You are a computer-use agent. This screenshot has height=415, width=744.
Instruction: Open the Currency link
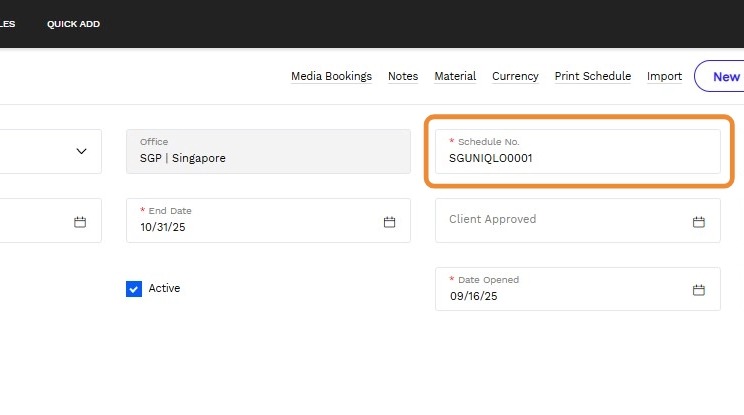click(x=515, y=76)
